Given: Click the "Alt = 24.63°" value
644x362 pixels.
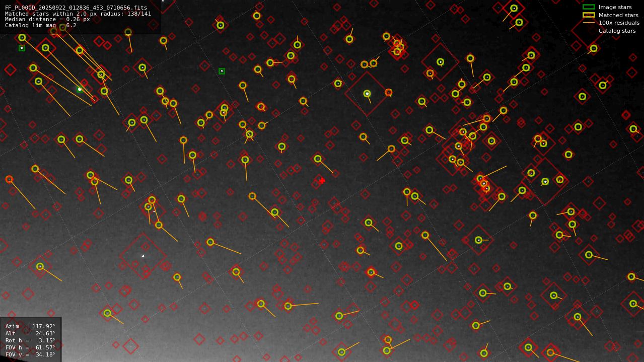Looking at the screenshot, I should click(30, 333).
